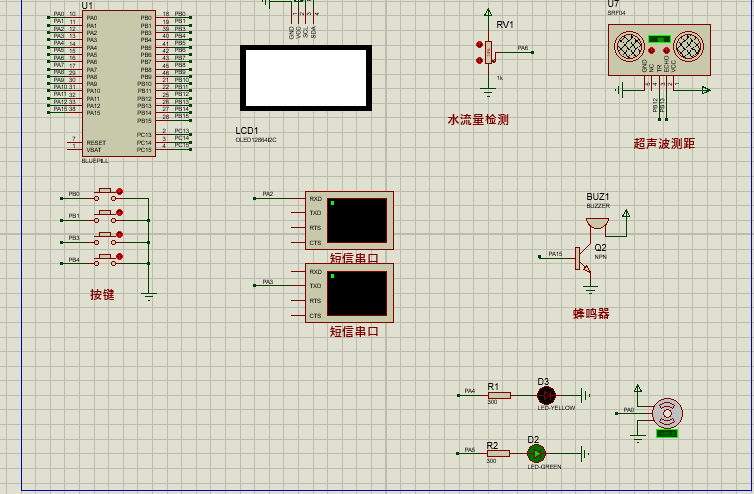Click the LED-YELLOW part label
Image resolution: width=754 pixels, height=494 pixels.
[556, 408]
